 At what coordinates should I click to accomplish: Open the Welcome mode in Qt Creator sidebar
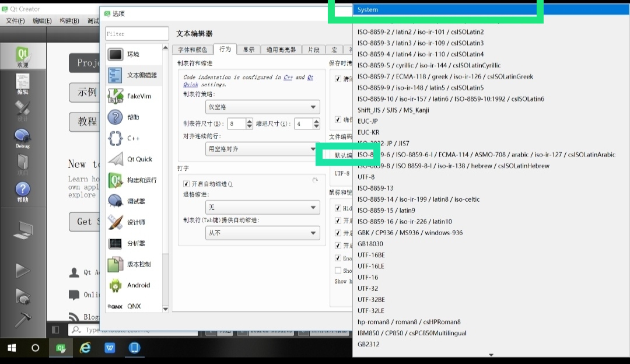coord(23,57)
